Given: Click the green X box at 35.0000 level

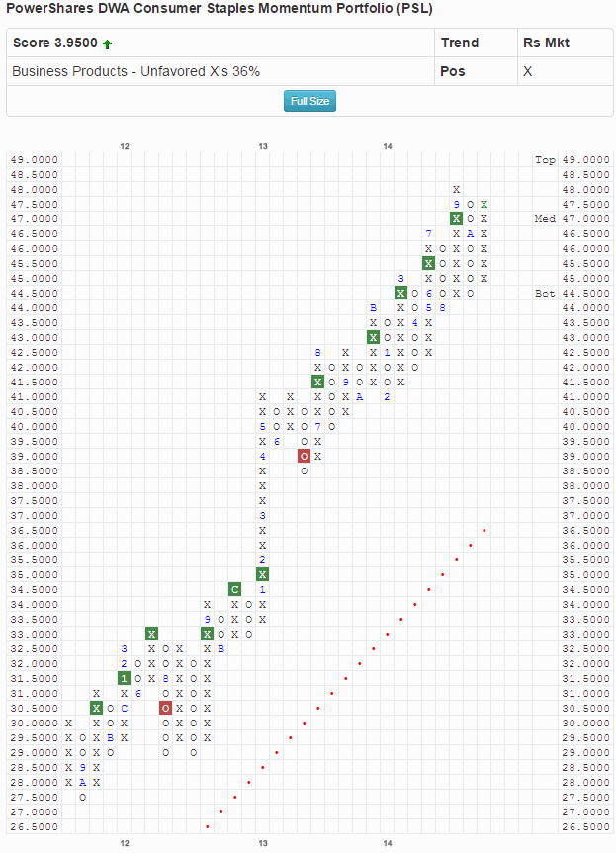Looking at the screenshot, I should tap(262, 574).
